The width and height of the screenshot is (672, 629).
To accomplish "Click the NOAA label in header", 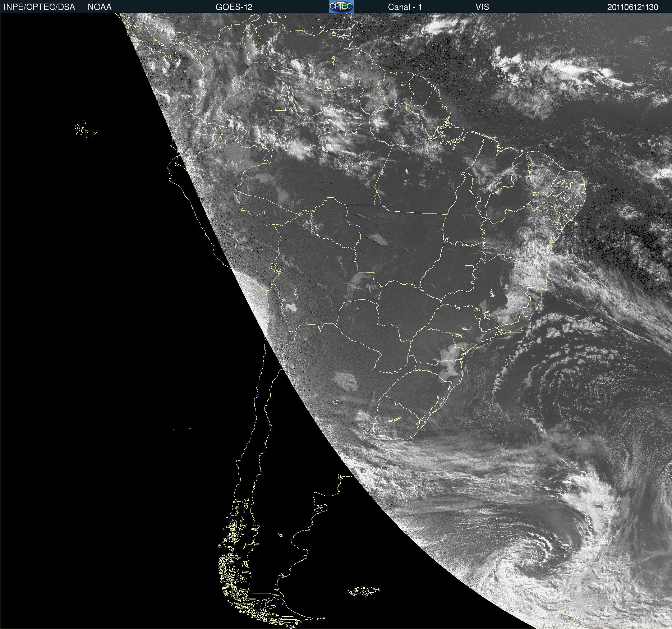I will pyautogui.click(x=100, y=7).
